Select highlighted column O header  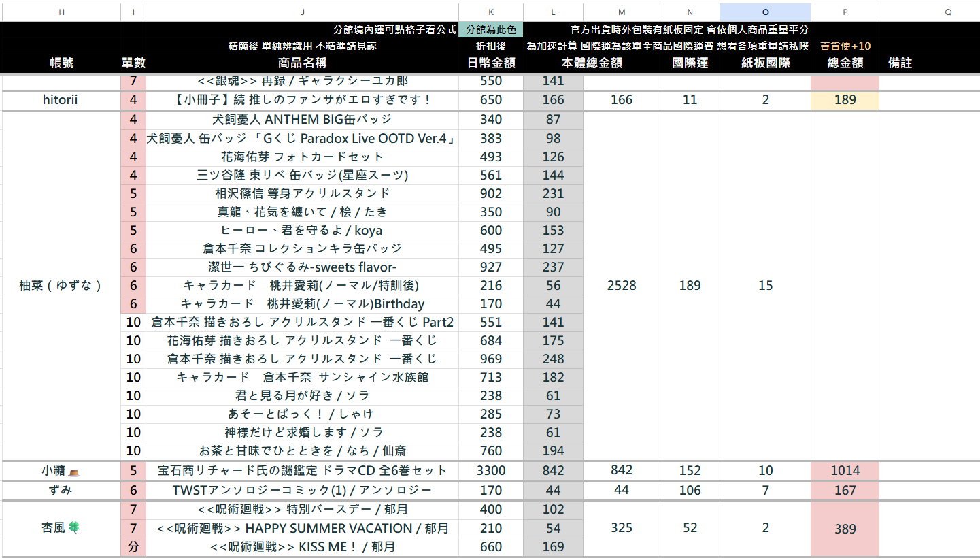(766, 12)
